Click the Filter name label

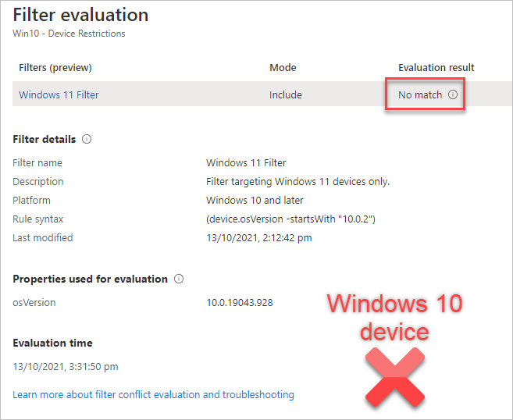(x=37, y=162)
